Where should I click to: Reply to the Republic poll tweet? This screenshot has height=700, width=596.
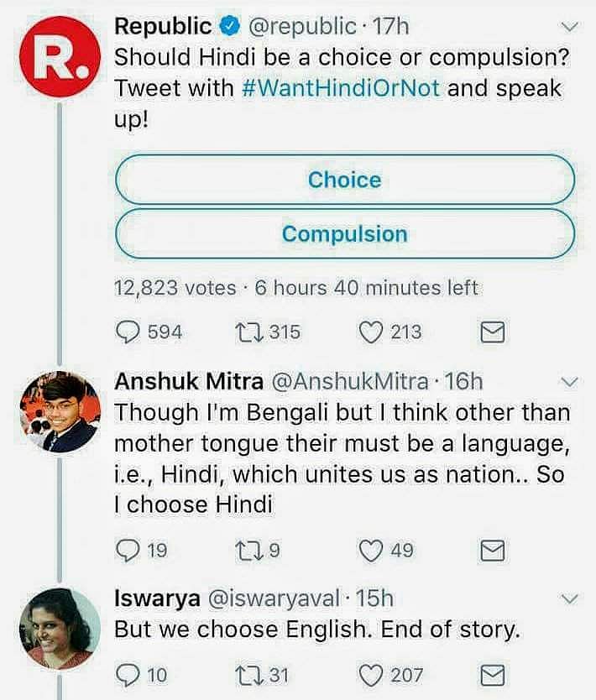[126, 332]
